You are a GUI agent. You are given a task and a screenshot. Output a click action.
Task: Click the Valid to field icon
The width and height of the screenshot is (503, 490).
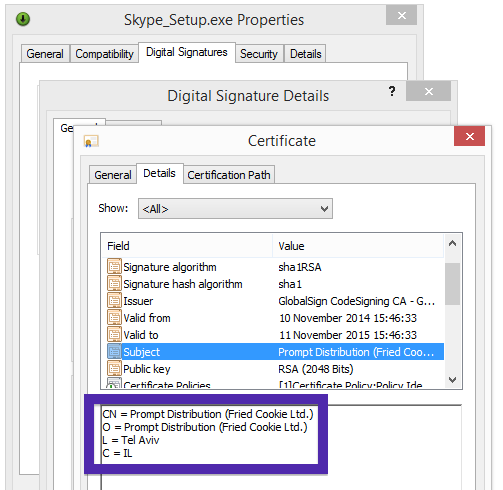point(114,335)
